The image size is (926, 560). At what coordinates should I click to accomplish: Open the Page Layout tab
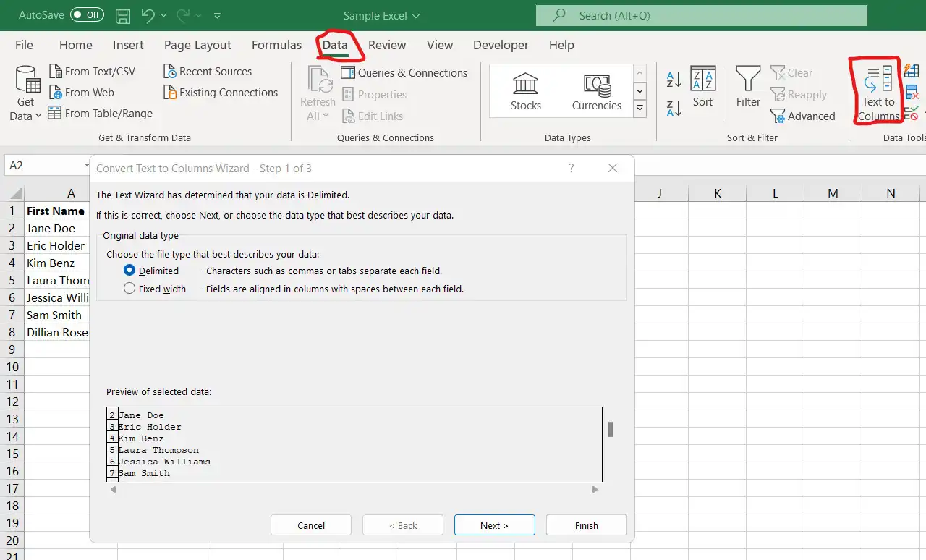[197, 45]
